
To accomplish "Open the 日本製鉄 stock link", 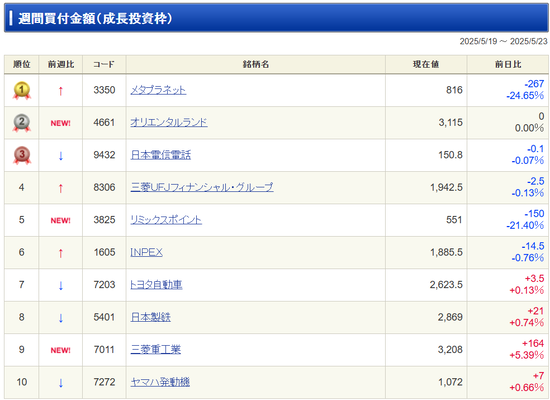I will 150,317.
